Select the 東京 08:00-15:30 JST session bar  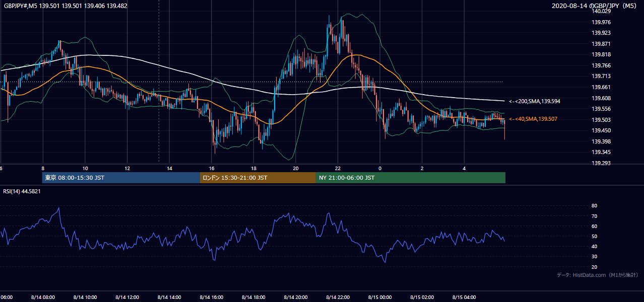(121, 178)
